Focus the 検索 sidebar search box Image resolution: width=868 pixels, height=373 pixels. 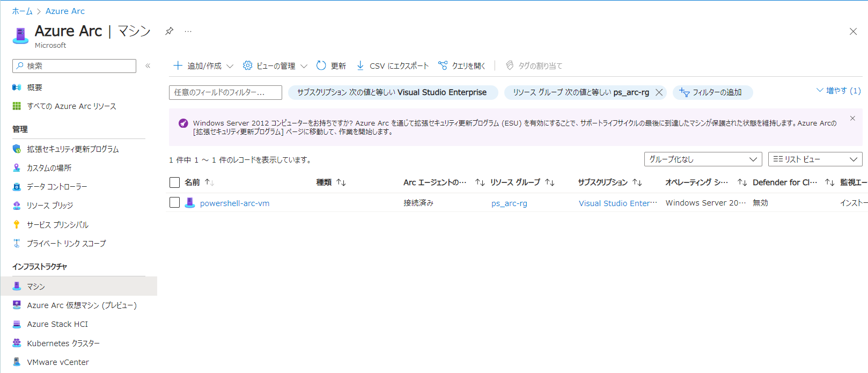tap(74, 66)
